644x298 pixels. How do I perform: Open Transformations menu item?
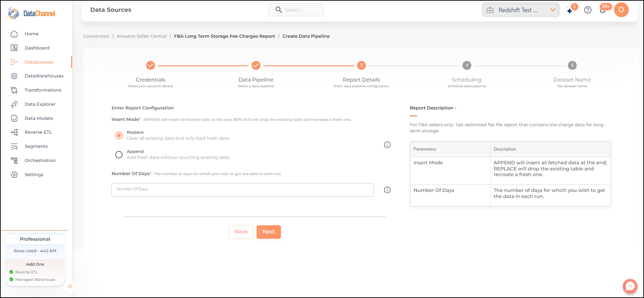[x=43, y=90]
